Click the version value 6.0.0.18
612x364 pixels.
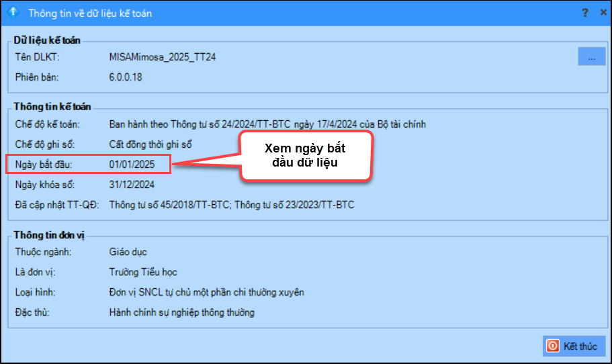pyautogui.click(x=126, y=77)
